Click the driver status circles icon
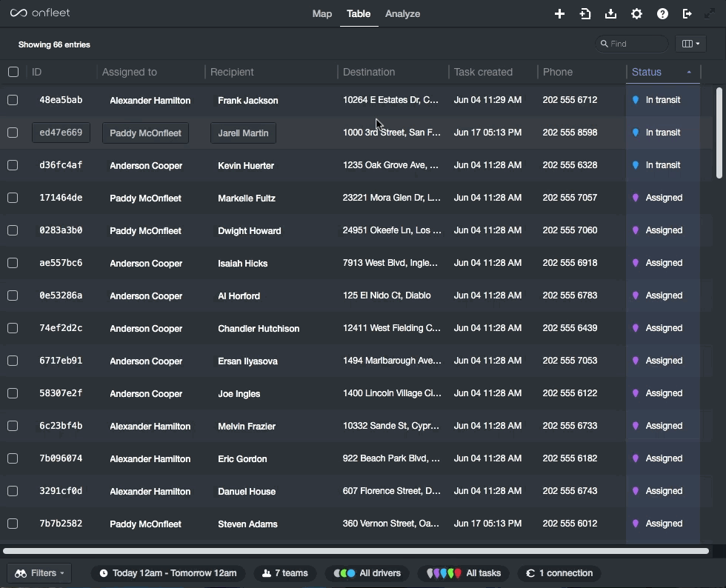 point(344,573)
